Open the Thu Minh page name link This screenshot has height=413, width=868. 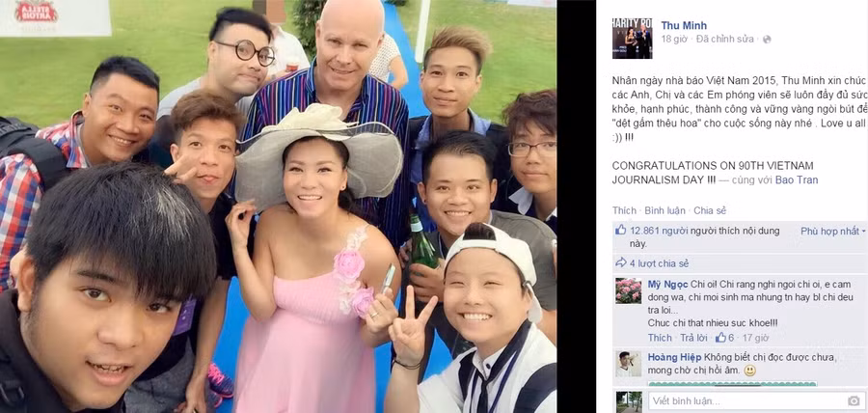(x=684, y=25)
